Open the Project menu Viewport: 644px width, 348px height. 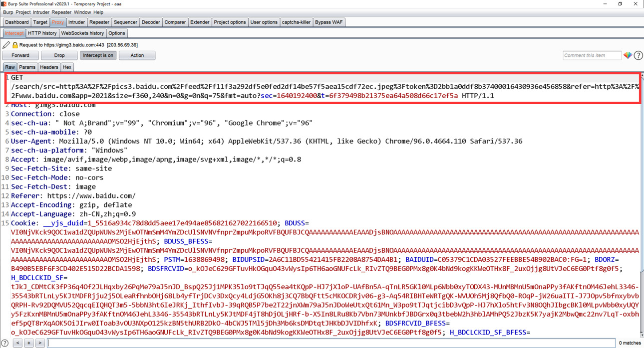pyautogui.click(x=23, y=12)
